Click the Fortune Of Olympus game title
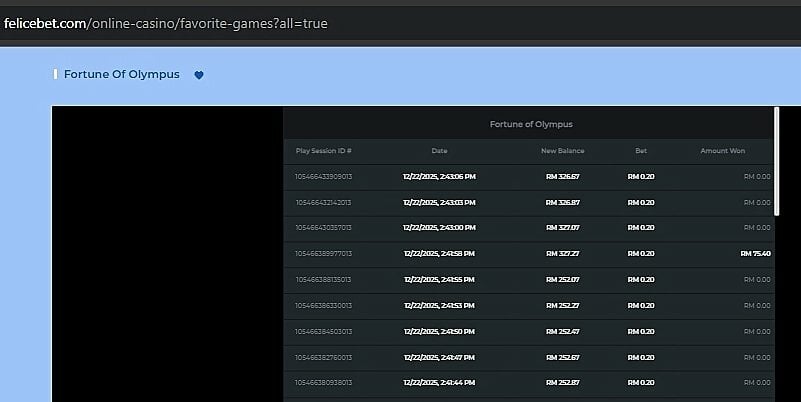 tap(121, 74)
